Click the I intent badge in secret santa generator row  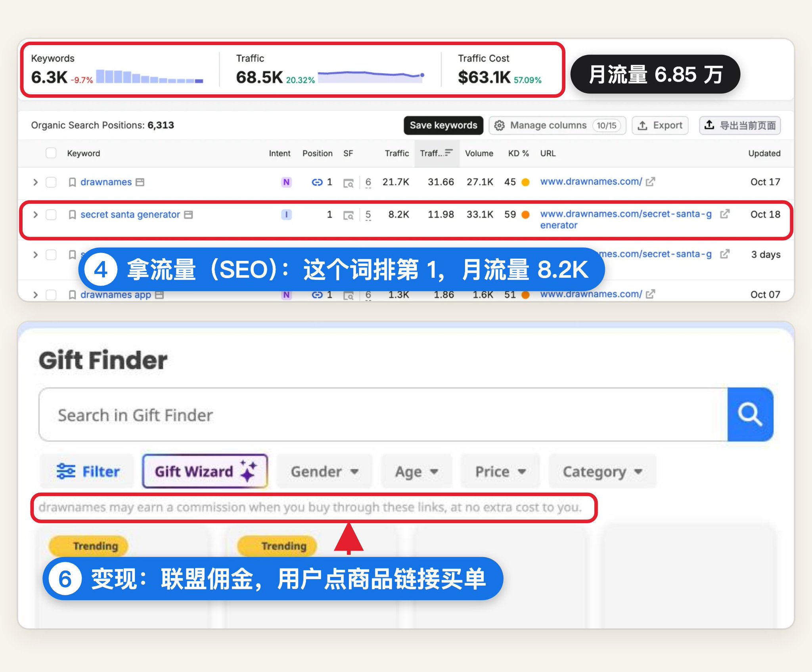[x=286, y=214]
